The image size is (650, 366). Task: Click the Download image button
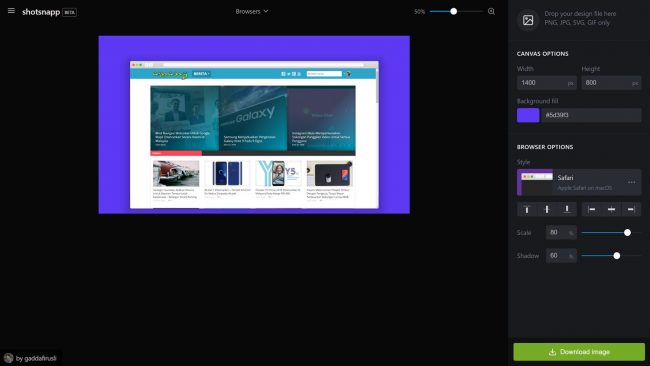click(x=579, y=352)
